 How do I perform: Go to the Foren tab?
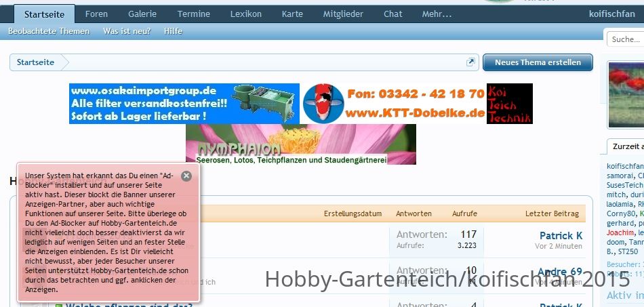[96, 14]
